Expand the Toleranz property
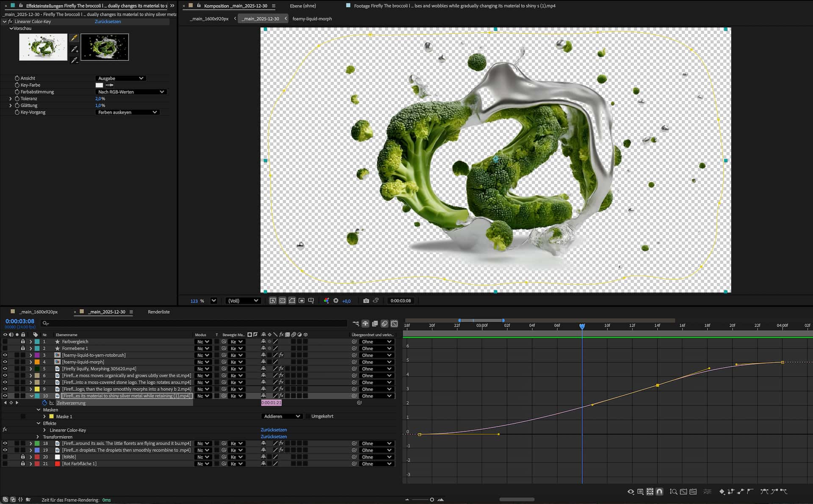The image size is (813, 504). [11, 99]
